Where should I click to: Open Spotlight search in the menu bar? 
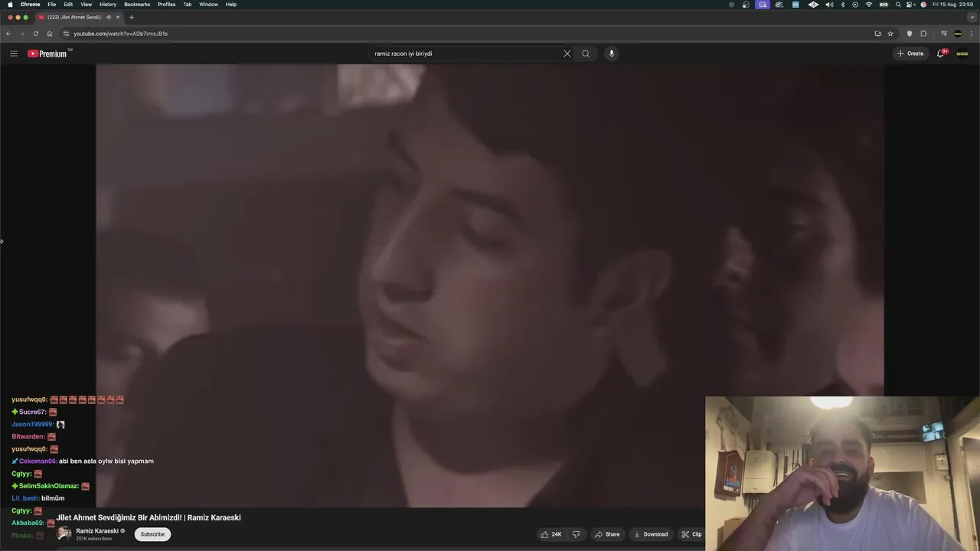(x=898, y=5)
